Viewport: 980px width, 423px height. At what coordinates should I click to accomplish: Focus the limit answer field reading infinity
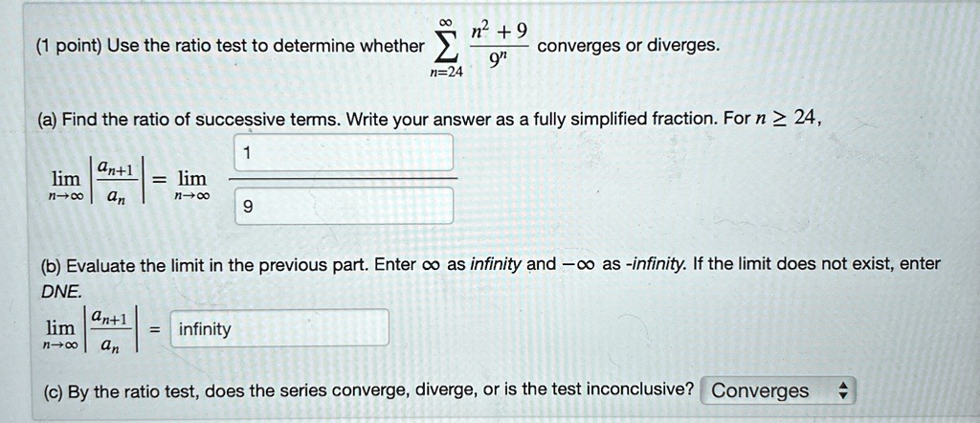click(x=279, y=328)
